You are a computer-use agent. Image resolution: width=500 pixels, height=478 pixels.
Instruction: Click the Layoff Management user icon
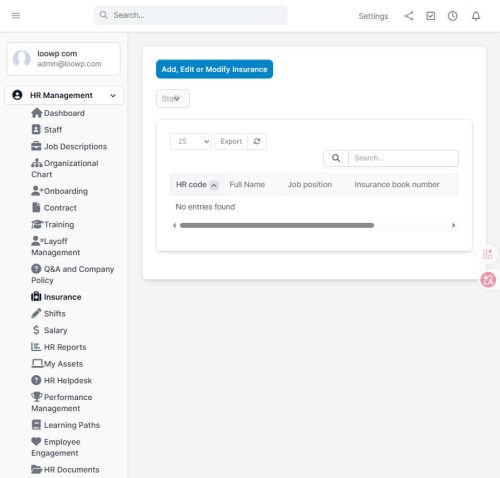tap(37, 241)
